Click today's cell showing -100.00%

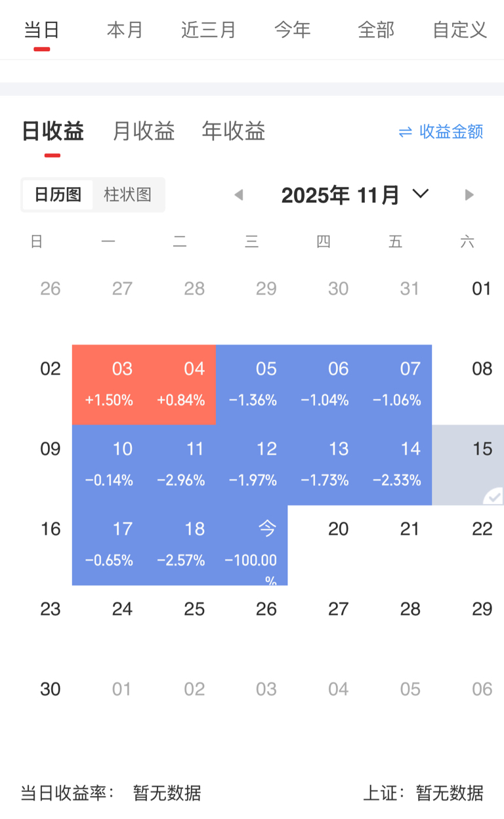click(x=252, y=545)
